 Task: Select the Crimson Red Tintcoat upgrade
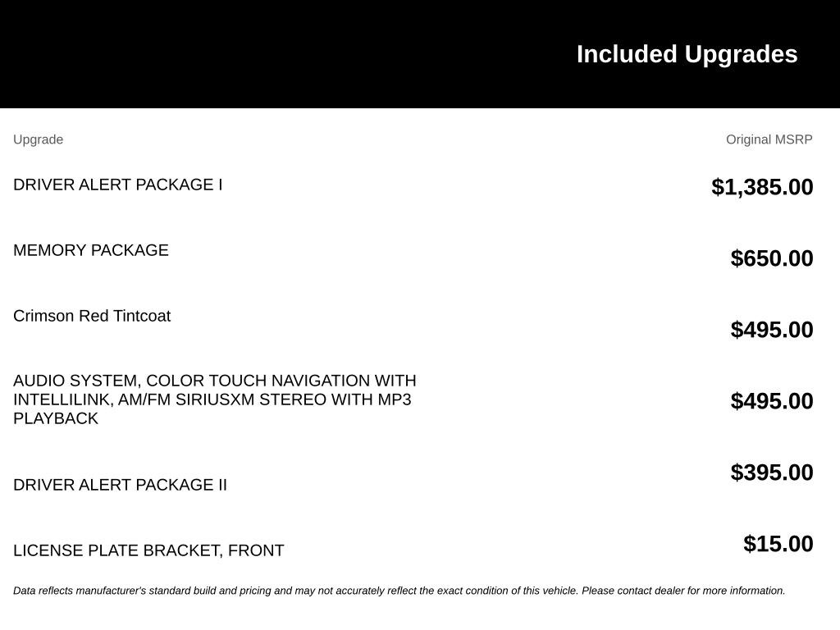point(92,316)
